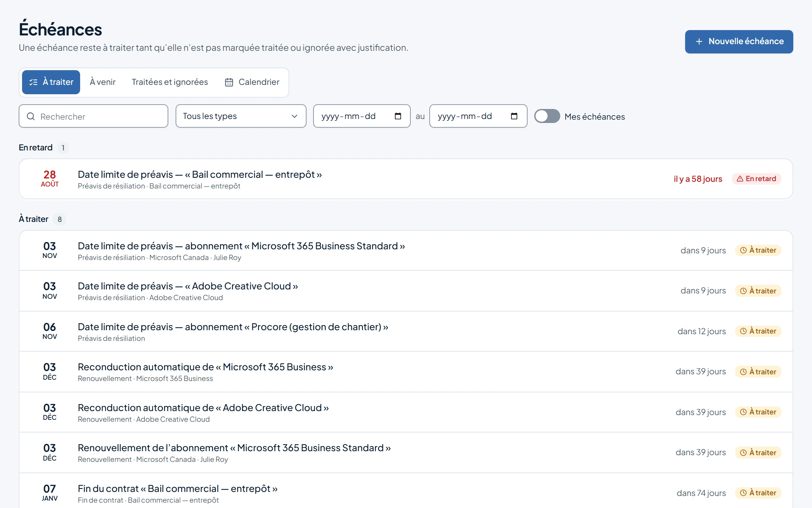Open Date limite de préavis Adobe Creative Cloud
This screenshot has height=508, width=812.
(406, 291)
